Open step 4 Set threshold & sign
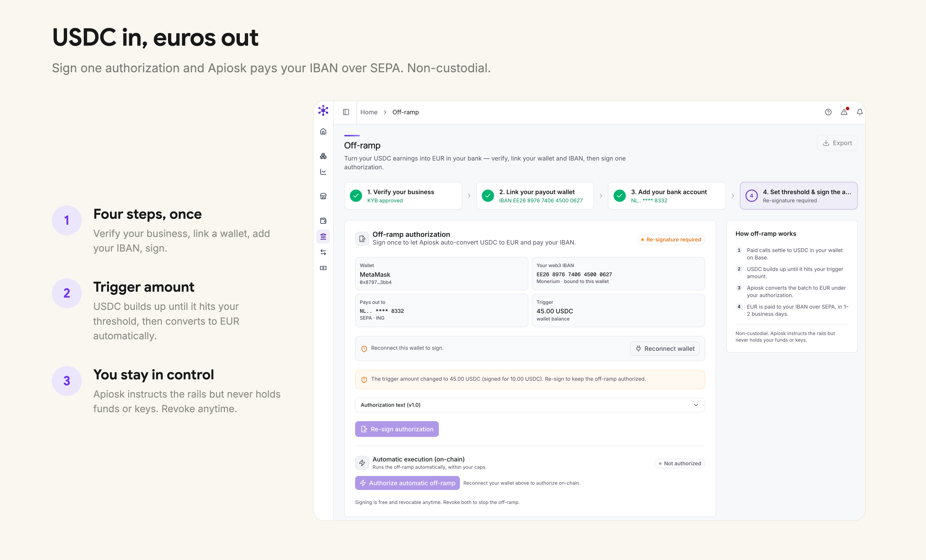 [x=799, y=196]
